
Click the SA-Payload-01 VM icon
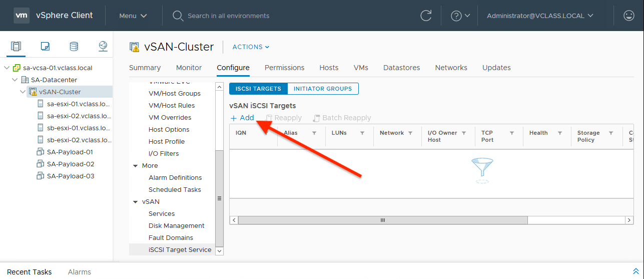(x=41, y=152)
